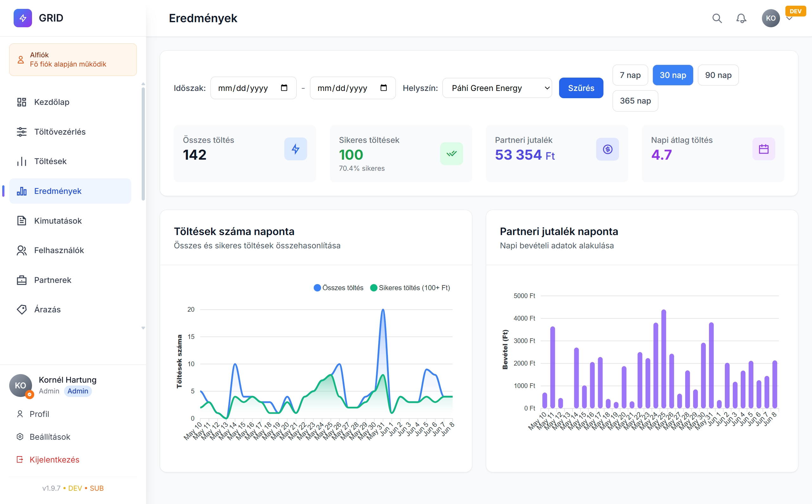
Task: Click the blue Admin role badge
Action: click(x=78, y=391)
